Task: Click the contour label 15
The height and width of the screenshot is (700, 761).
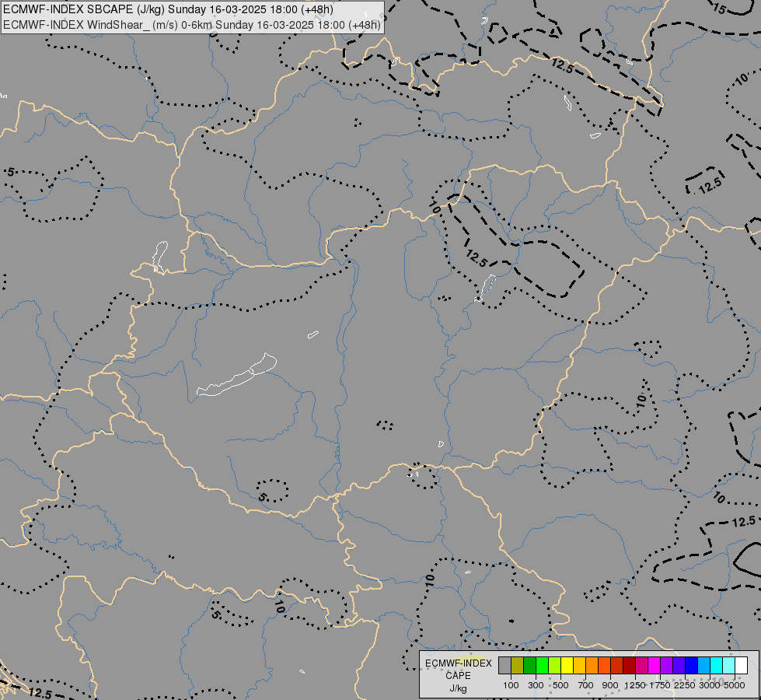Action: pos(720,9)
